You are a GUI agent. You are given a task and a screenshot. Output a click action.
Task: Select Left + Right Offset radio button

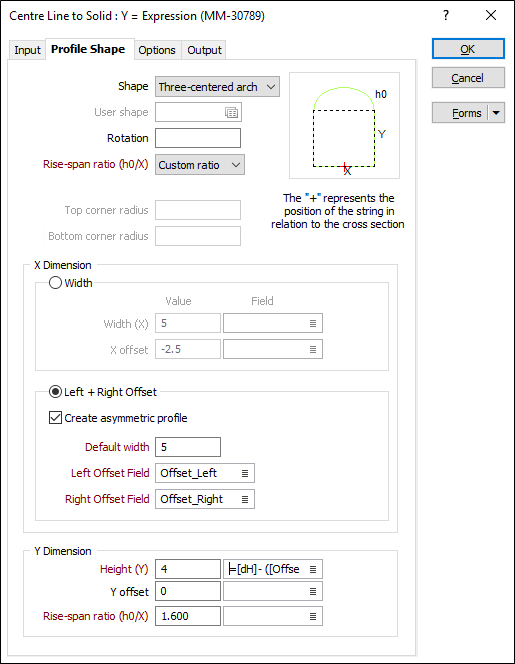tap(55, 392)
